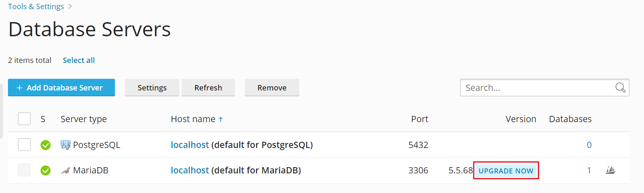
Task: Click the MariaDB row checkbox
Action: [24, 170]
